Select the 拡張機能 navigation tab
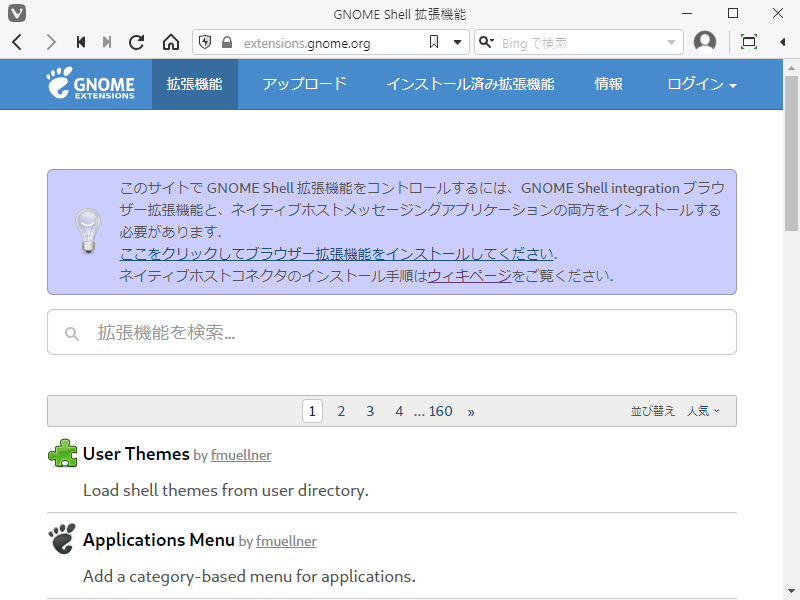 [x=195, y=84]
